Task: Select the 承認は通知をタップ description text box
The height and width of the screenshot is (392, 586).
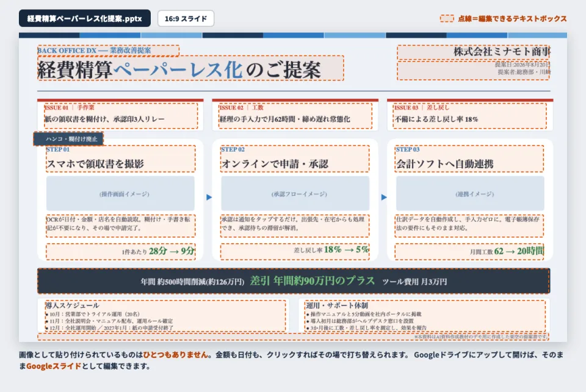Action: pos(295,226)
